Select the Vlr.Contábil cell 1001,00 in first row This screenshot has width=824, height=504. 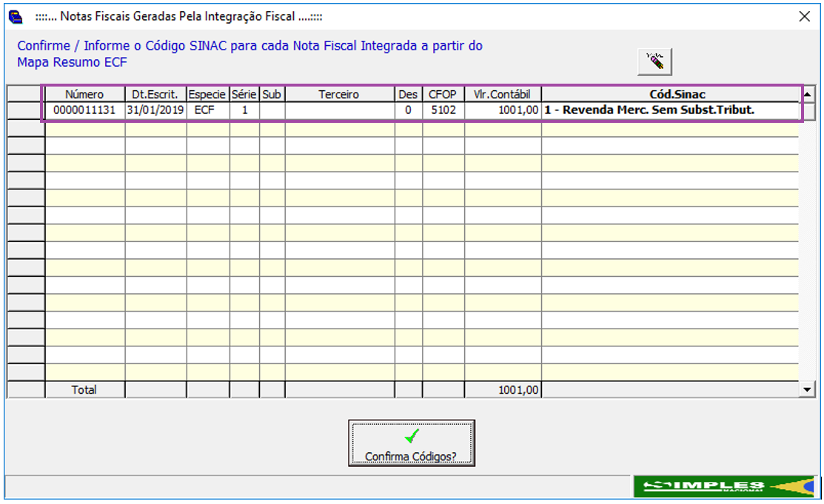coord(503,110)
